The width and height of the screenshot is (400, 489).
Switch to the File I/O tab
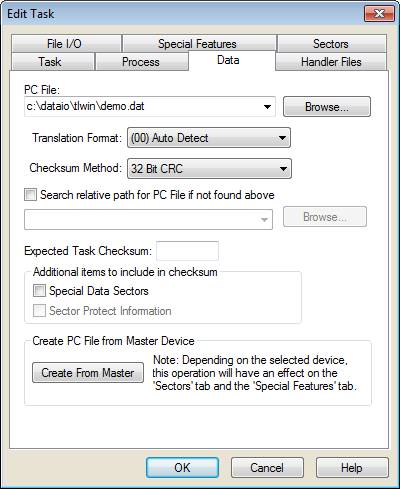tap(66, 44)
